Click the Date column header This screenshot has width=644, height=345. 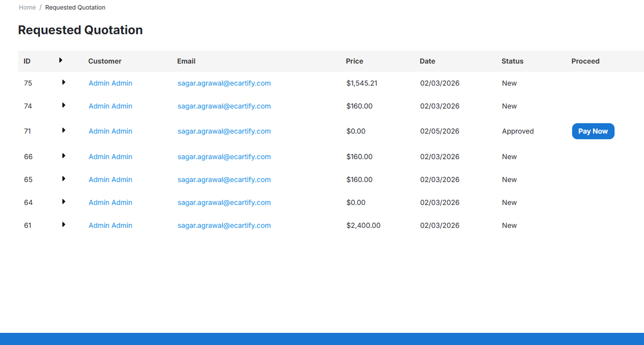[427, 61]
